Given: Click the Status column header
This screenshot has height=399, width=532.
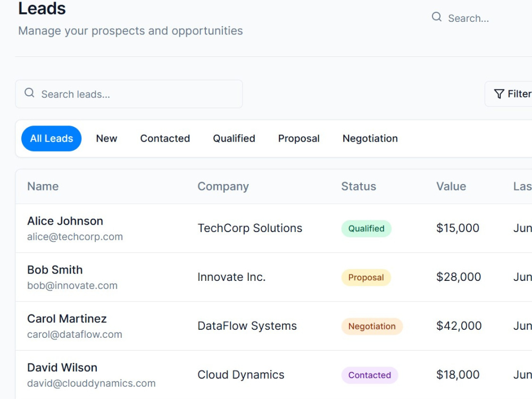Looking at the screenshot, I should [359, 186].
